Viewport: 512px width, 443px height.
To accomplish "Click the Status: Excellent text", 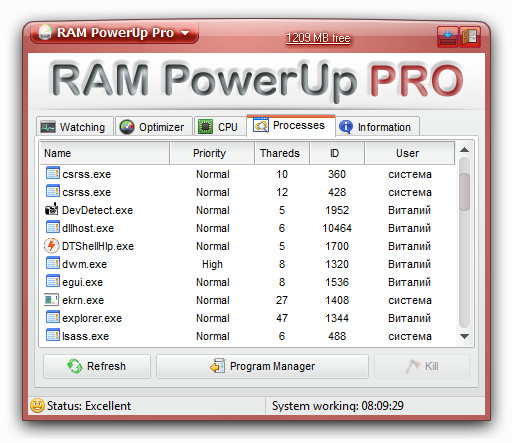I will (89, 406).
